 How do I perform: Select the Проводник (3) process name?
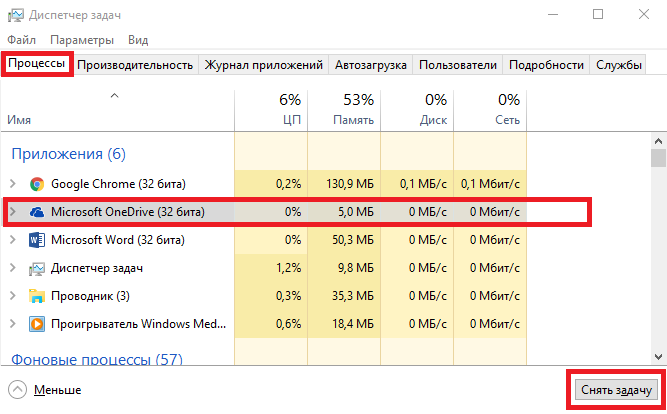[90, 296]
